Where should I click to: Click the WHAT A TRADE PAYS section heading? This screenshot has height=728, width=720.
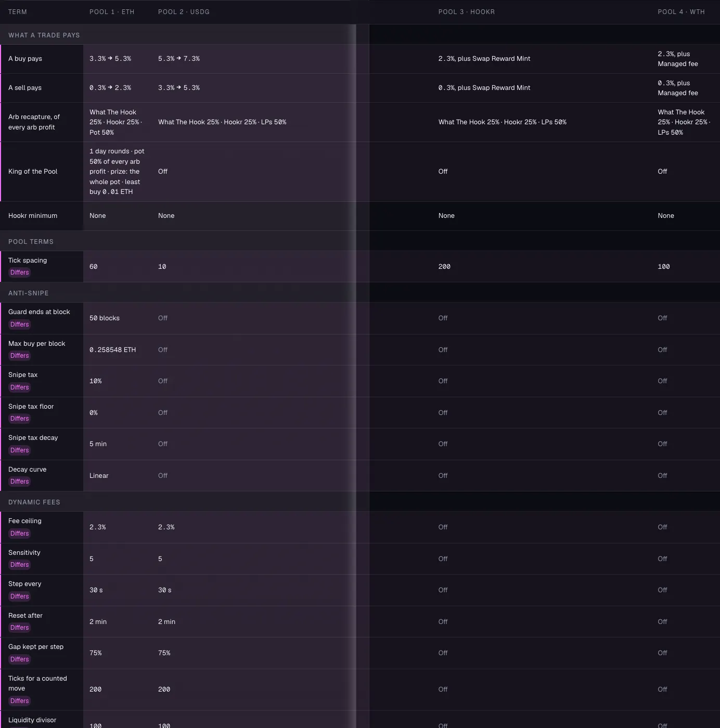click(44, 35)
